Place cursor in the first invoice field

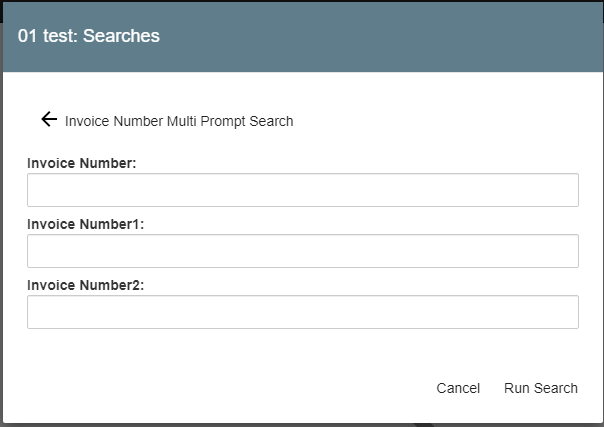302,190
